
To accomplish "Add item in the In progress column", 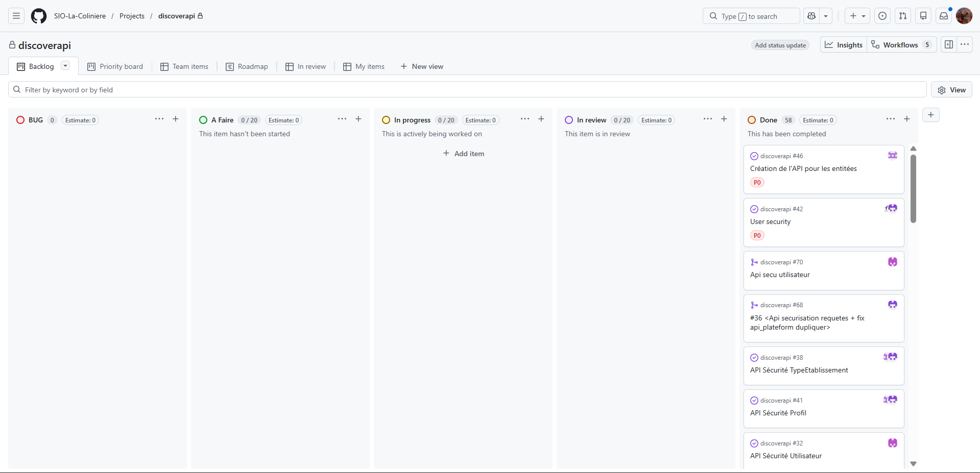I will [x=463, y=153].
